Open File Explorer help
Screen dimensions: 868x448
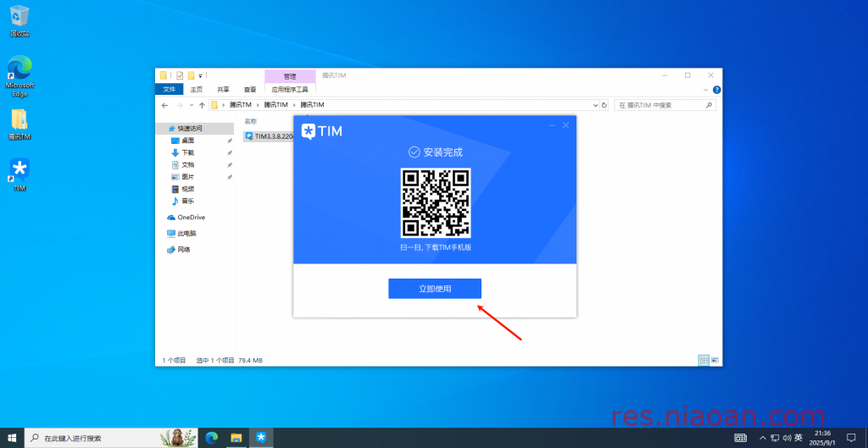716,90
